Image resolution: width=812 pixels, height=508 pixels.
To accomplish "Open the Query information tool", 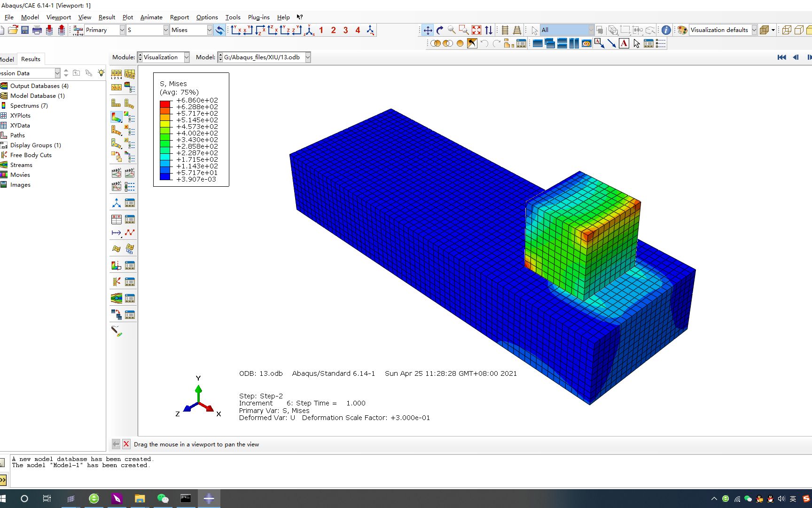I will tap(666, 30).
